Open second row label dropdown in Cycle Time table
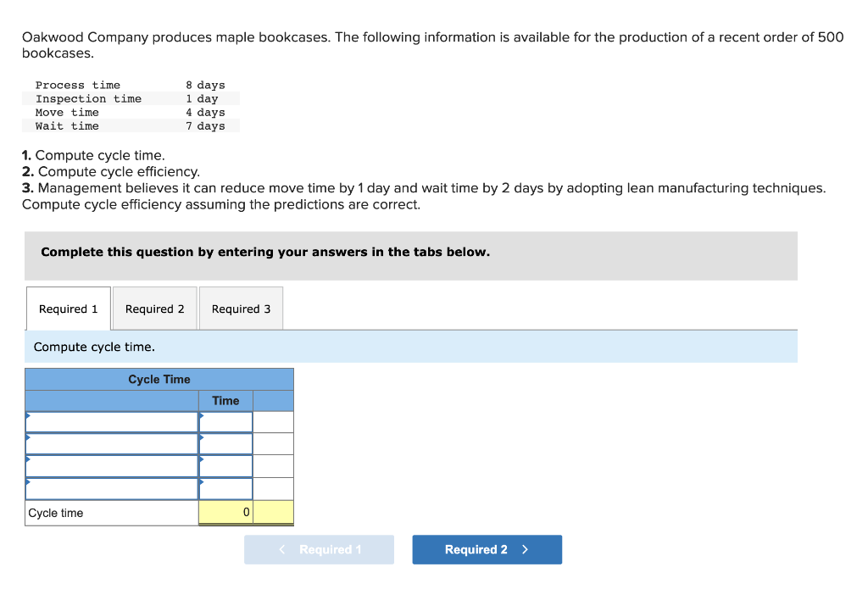 click(112, 444)
